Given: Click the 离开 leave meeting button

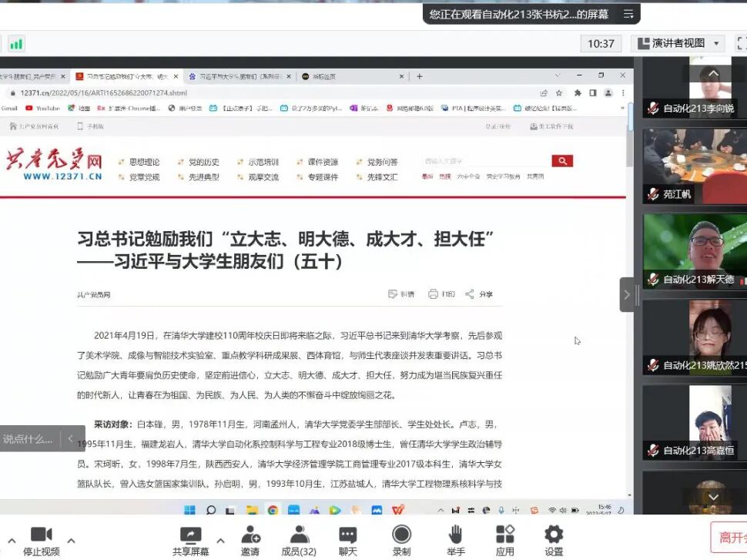Looking at the screenshot, I should [x=729, y=538].
